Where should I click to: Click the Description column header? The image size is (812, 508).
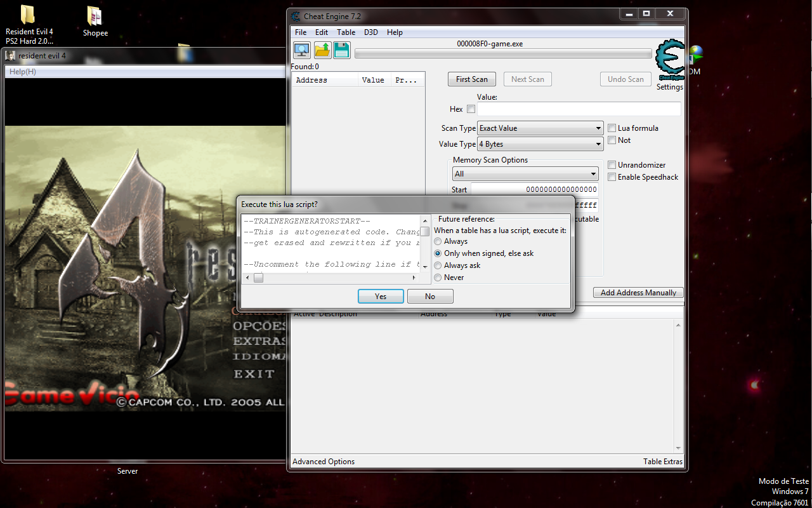[x=337, y=314]
